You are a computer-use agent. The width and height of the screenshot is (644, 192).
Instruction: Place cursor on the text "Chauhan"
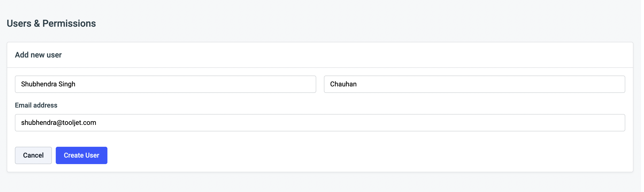[x=343, y=84]
